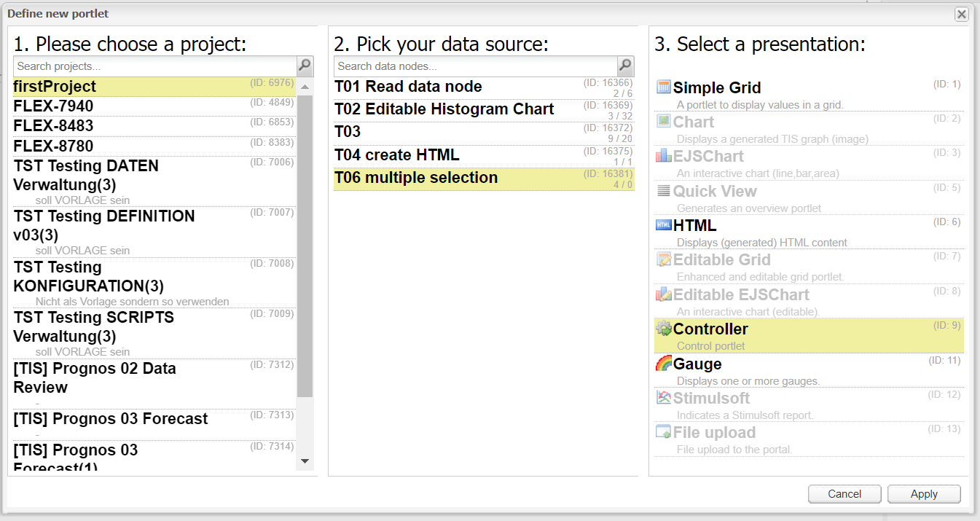Click the project list scroll up arrow
This screenshot has width=980, height=521.
click(x=305, y=87)
